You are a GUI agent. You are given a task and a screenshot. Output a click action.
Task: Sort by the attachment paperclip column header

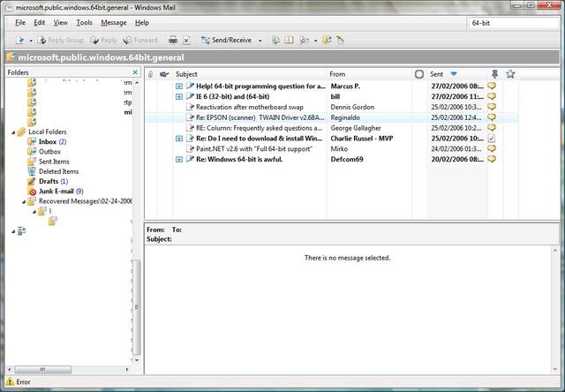[151, 74]
